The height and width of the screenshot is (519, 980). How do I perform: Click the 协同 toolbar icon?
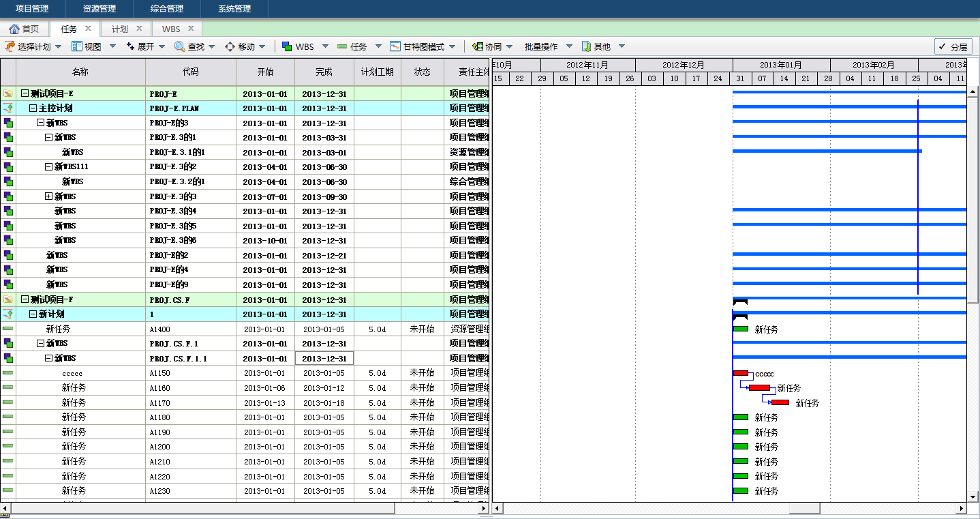click(x=477, y=46)
